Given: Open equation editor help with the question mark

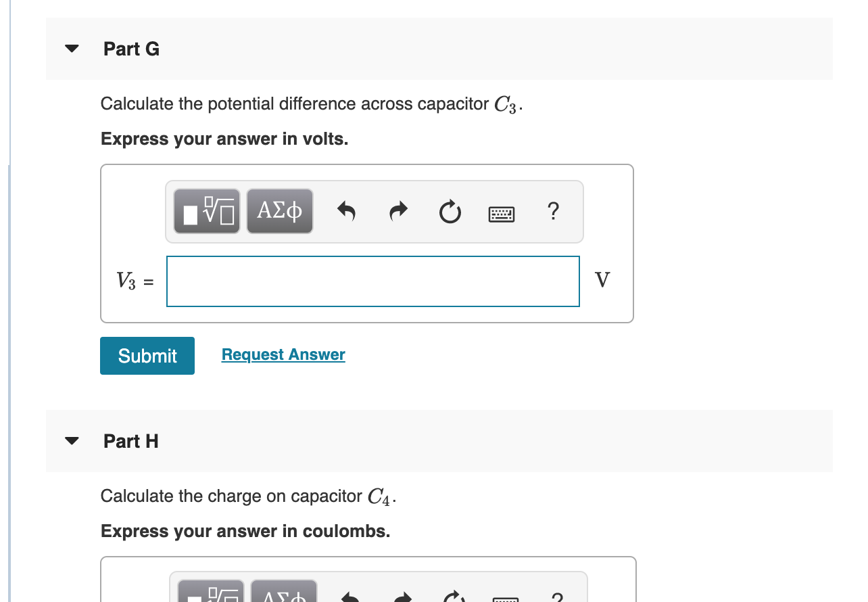Looking at the screenshot, I should [553, 211].
